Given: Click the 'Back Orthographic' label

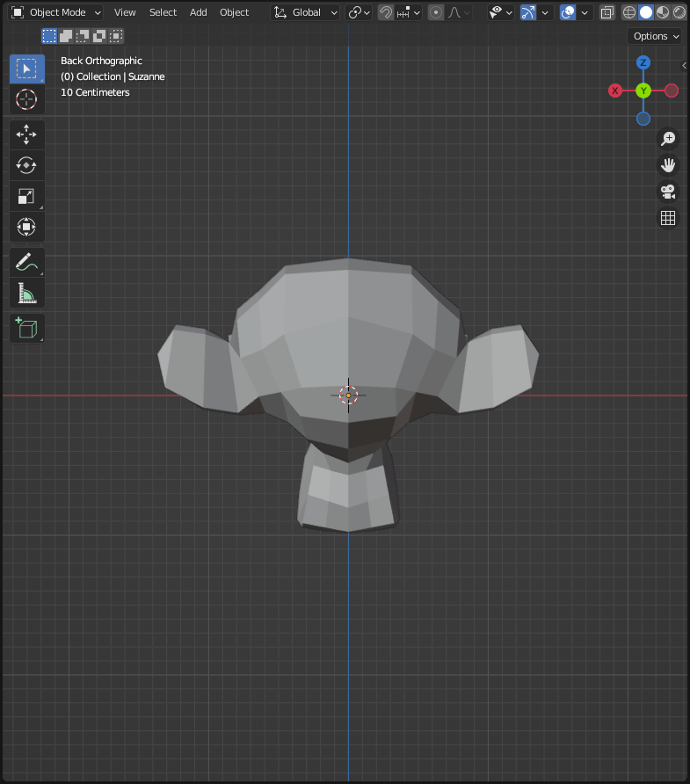Looking at the screenshot, I should pyautogui.click(x=101, y=61).
